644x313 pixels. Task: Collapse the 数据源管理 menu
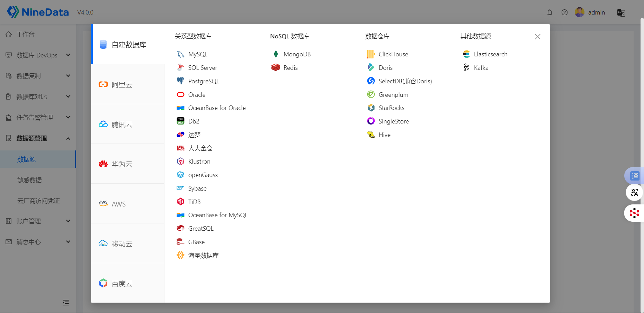tap(38, 138)
